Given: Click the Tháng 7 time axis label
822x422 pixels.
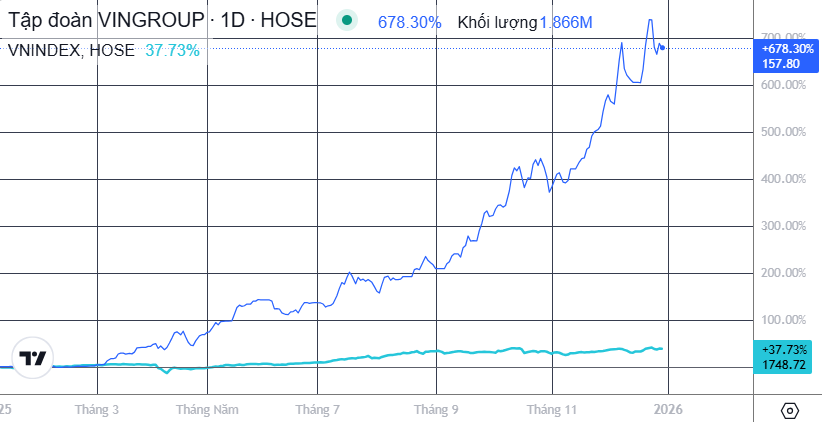Looking at the screenshot, I should (318, 409).
